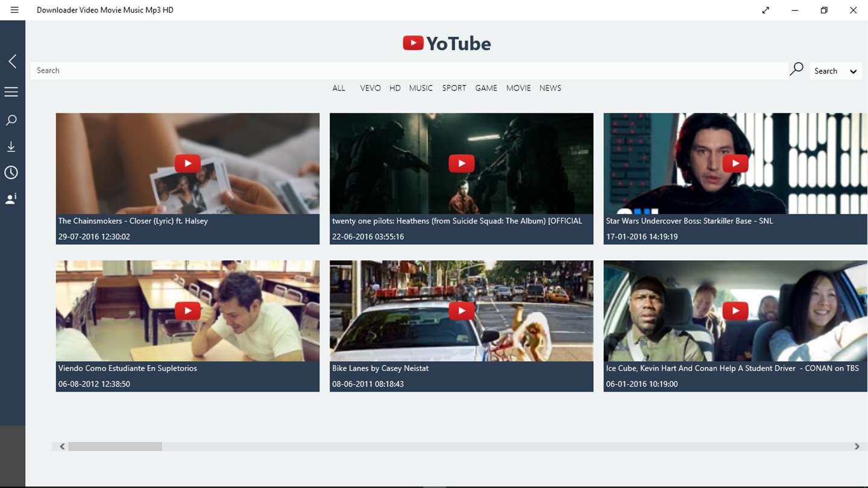The image size is (868, 488).
Task: Open the history clock icon in the sidebar
Action: (11, 173)
